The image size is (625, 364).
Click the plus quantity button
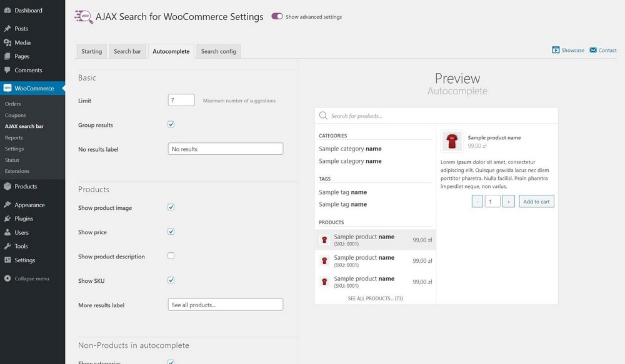[x=508, y=201]
